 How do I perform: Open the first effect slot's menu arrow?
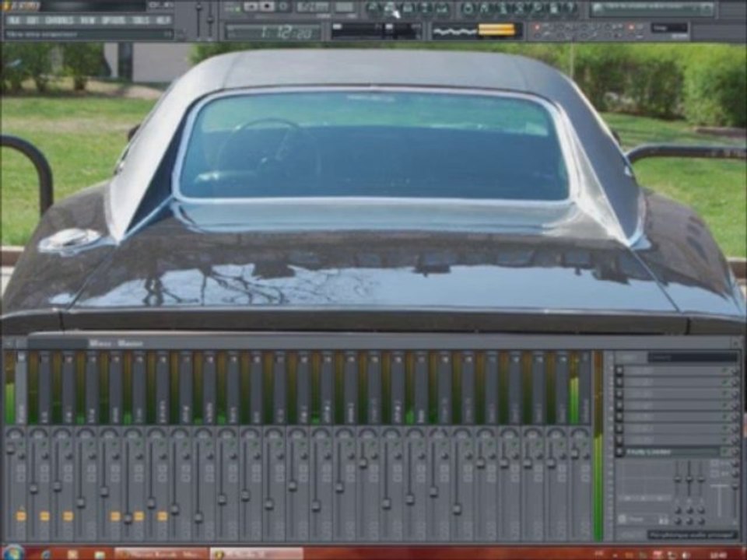[x=619, y=370]
